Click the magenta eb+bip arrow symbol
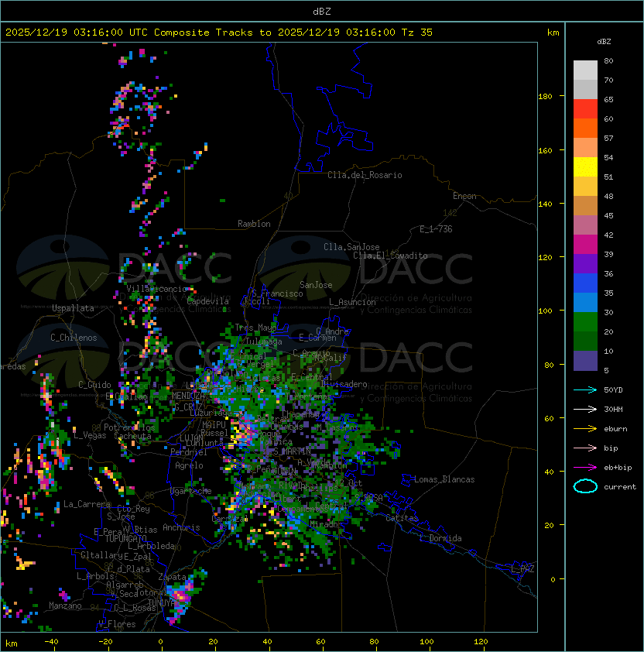The width and height of the screenshot is (644, 652). click(x=585, y=468)
